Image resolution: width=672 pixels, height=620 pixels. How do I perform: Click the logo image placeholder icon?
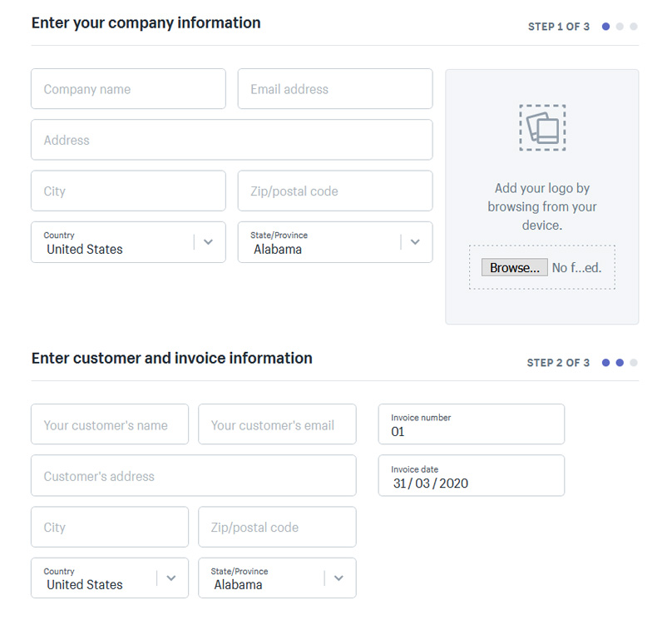point(542,127)
